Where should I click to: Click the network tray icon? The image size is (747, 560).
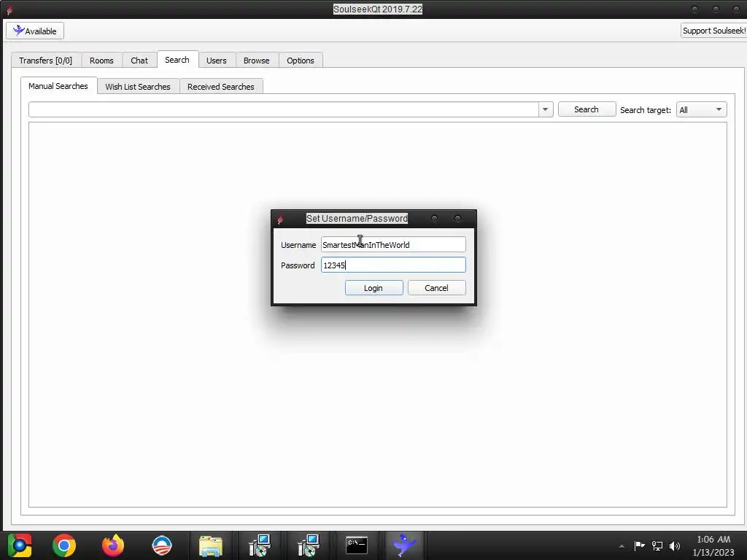[657, 545]
